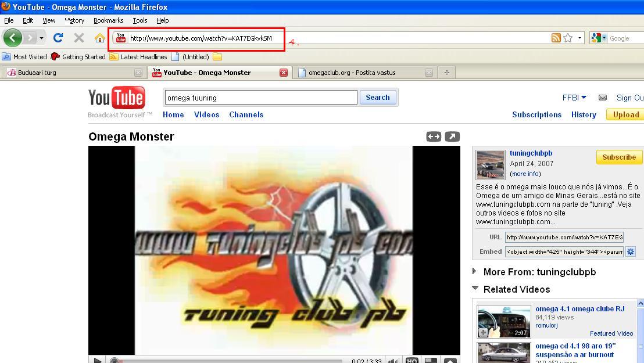The height and width of the screenshot is (363, 644).
Task: Click the Sign Out link
Action: coord(630,98)
